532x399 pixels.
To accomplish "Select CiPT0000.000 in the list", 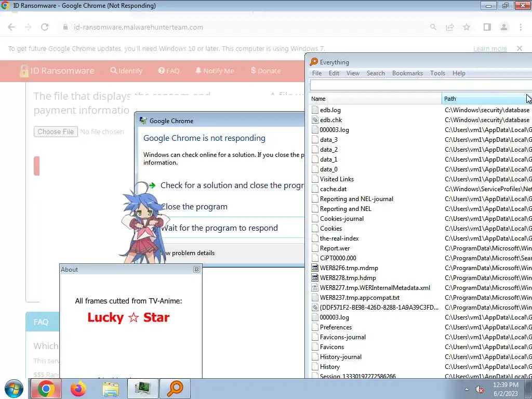I will point(338,258).
